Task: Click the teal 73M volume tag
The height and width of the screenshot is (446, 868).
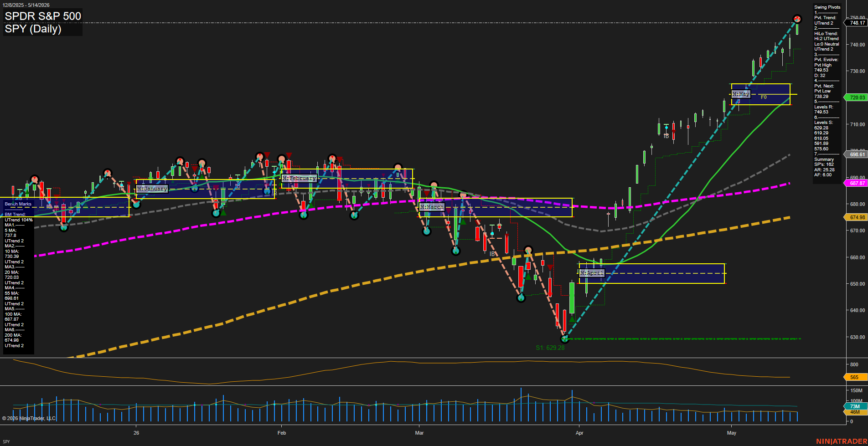Action: coord(855,406)
